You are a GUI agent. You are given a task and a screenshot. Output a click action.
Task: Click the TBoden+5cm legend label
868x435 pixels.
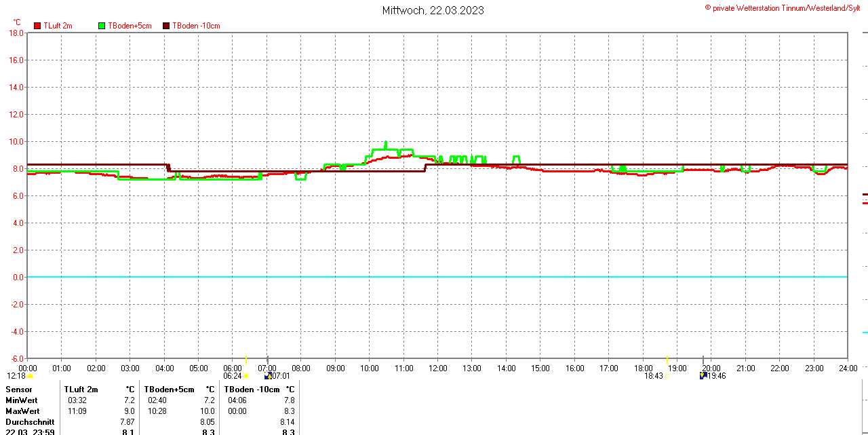pos(130,26)
